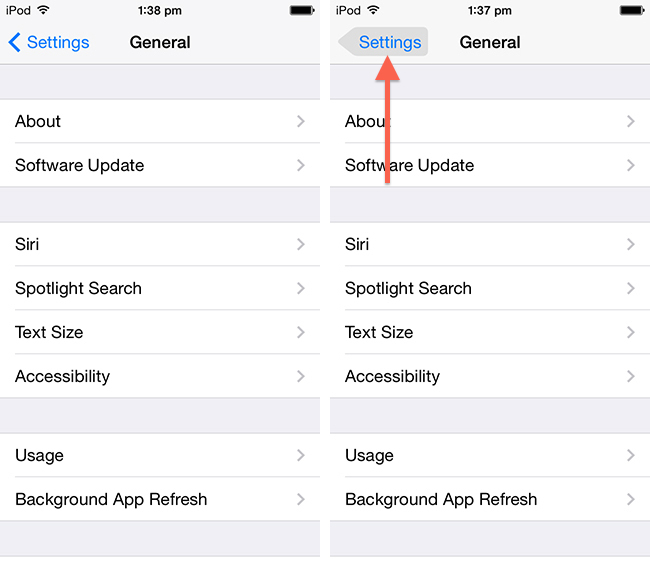
Task: Open Siri chevron in right screenshot
Action: [631, 244]
